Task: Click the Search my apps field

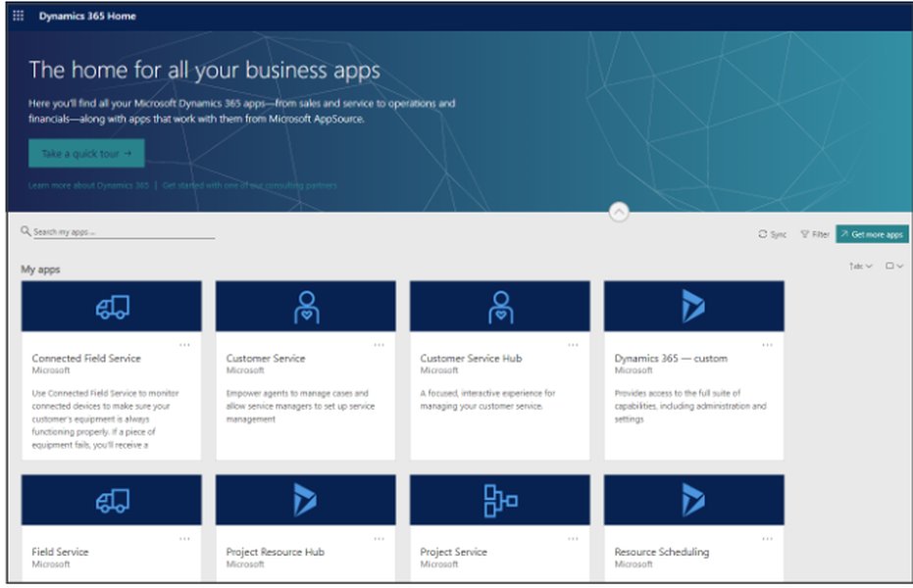Action: (x=124, y=232)
